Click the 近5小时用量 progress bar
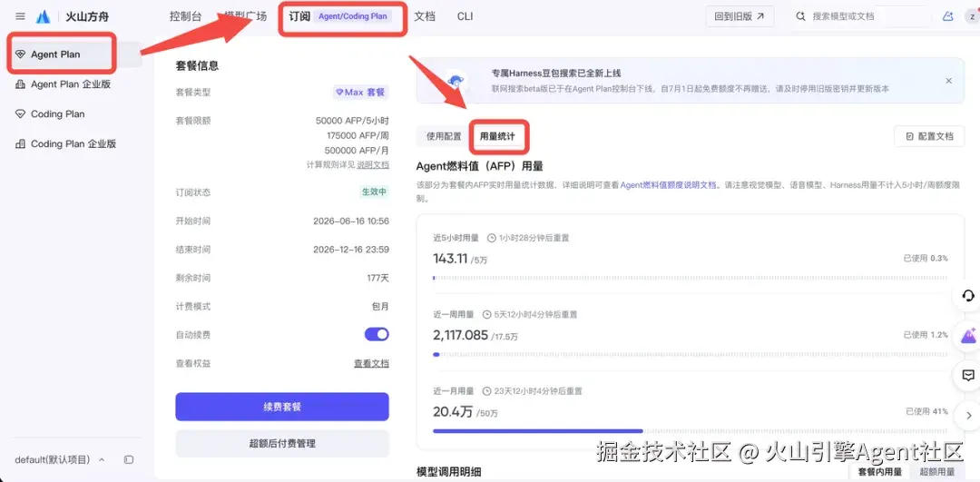Image resolution: width=980 pixels, height=482 pixels. [x=690, y=278]
